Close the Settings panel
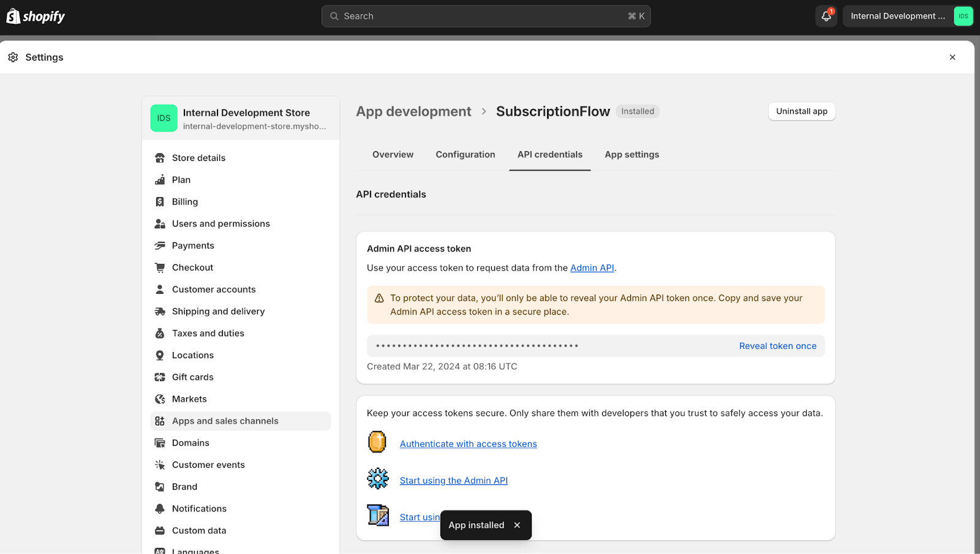This screenshot has width=980, height=554. click(x=952, y=57)
